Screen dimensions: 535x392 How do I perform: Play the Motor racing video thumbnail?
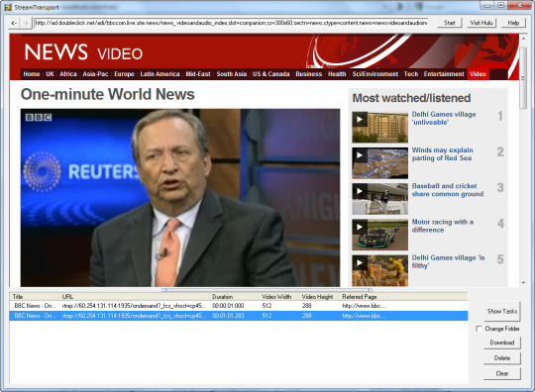click(379, 235)
